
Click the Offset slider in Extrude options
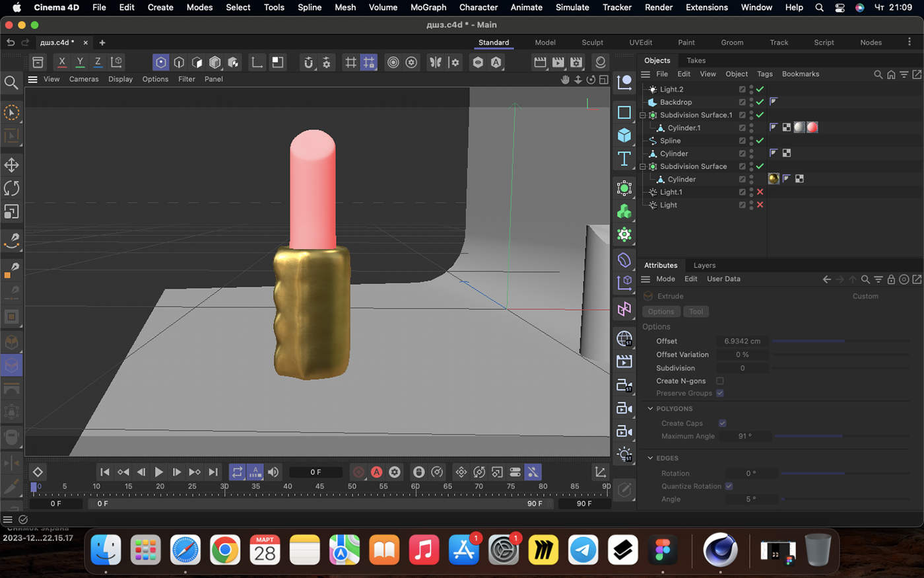(x=840, y=342)
